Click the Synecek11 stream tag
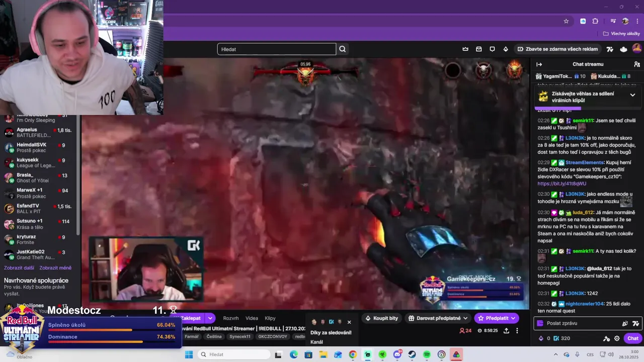The height and width of the screenshot is (362, 644). (x=239, y=337)
